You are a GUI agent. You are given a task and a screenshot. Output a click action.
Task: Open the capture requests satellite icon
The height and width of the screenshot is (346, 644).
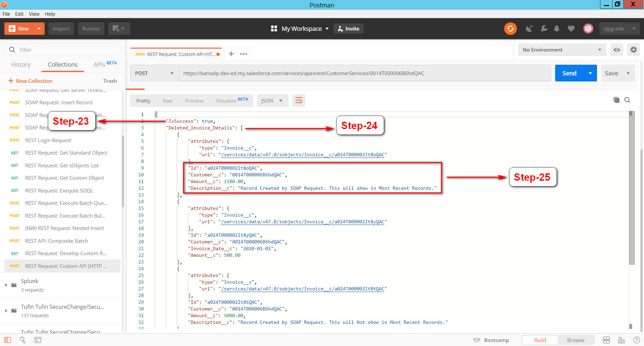coord(529,29)
